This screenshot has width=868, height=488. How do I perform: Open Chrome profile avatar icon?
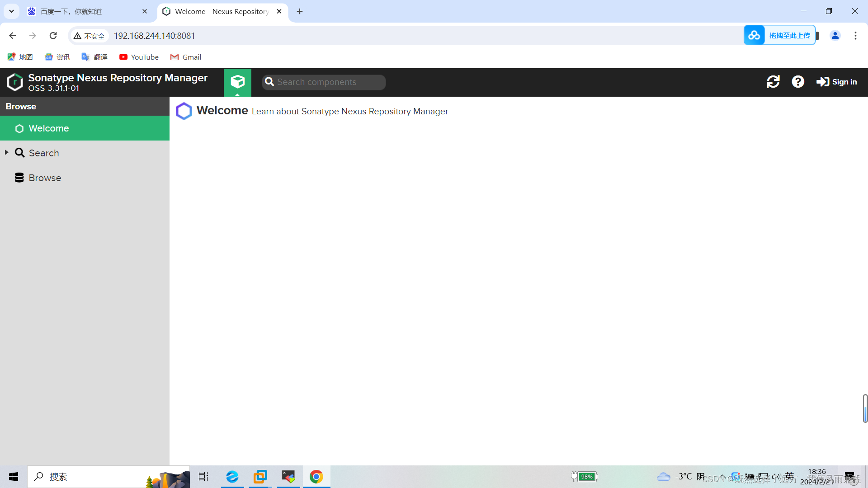click(835, 36)
